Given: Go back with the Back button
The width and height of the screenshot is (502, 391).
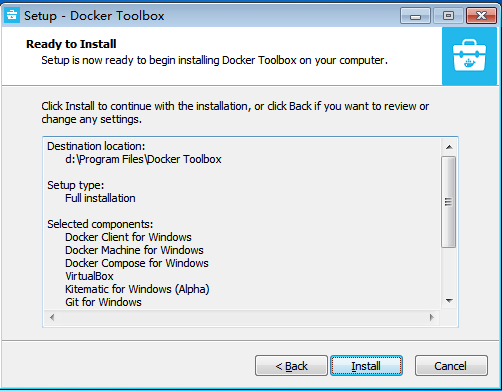Looking at the screenshot, I should (291, 366).
